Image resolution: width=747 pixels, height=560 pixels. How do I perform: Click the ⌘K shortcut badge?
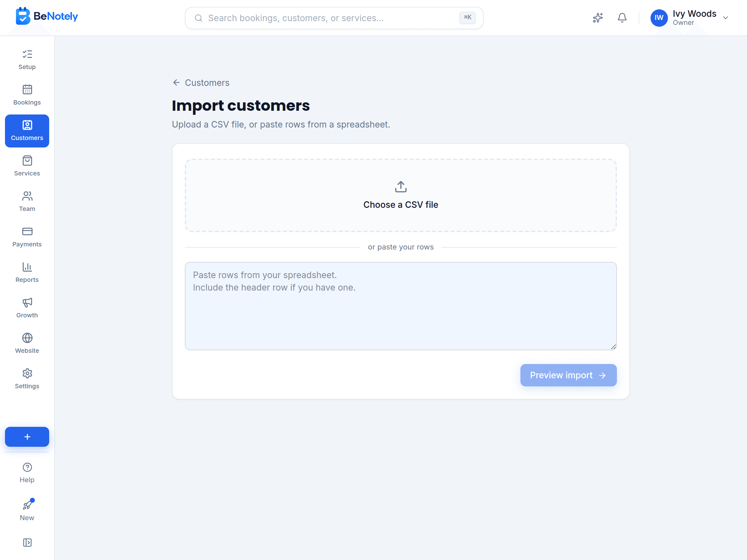[x=467, y=18]
